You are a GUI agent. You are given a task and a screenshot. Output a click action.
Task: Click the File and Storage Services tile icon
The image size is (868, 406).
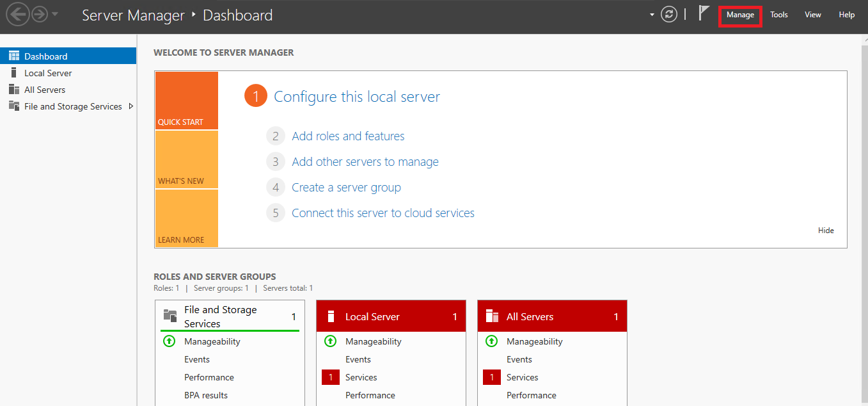click(x=169, y=315)
